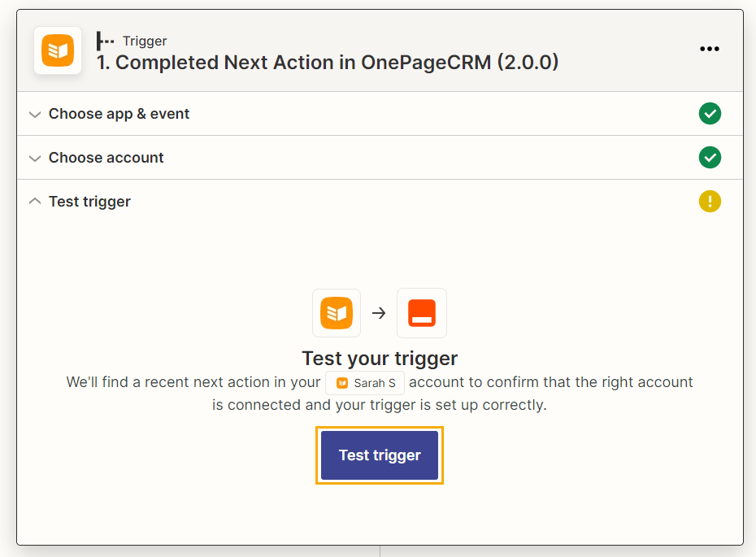Click the trigger step symbol beside Trigger label
This screenshot has width=756, height=557.
click(105, 41)
